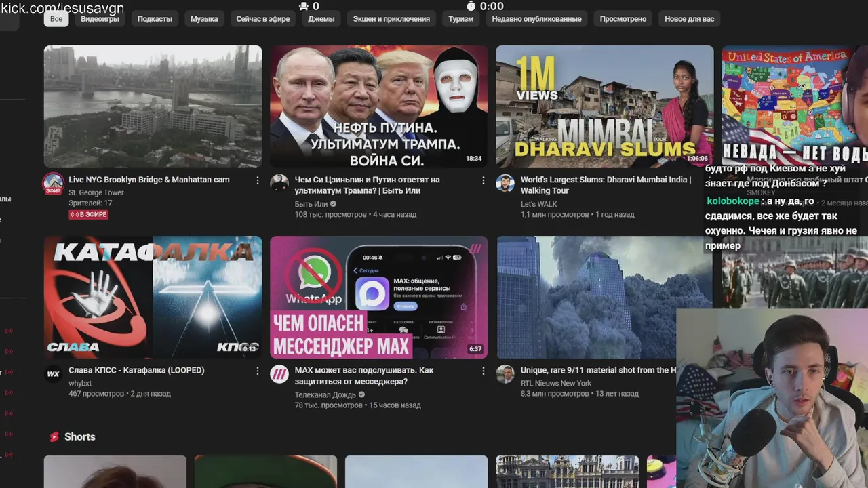
Task: Click '108 тыс. просмотров • 4 часа назад' text
Action: pos(356,215)
